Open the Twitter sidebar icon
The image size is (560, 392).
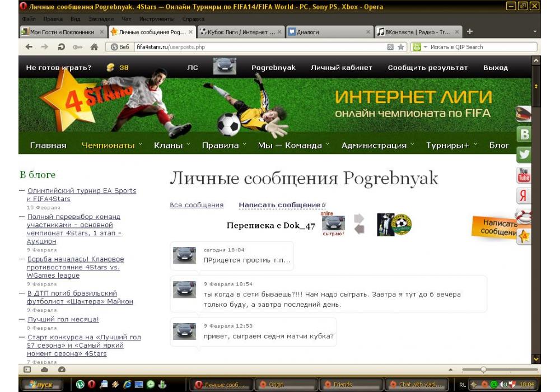[524, 155]
